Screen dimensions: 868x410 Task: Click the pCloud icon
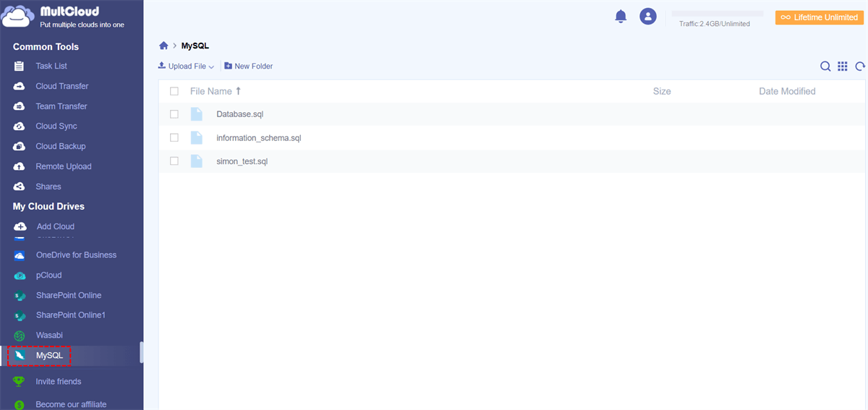20,276
